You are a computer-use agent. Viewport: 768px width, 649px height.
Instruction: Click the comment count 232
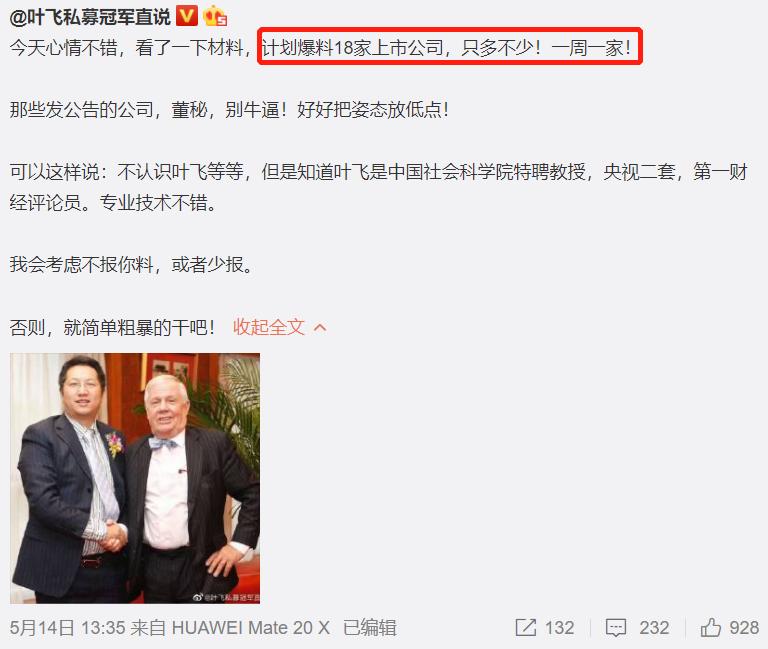coord(654,627)
